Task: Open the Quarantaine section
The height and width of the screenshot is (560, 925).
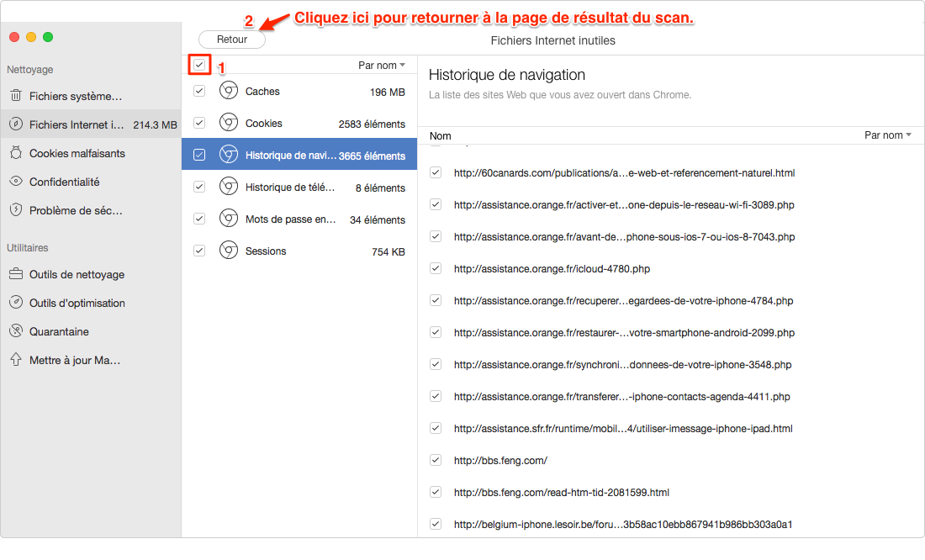Action: pos(90,331)
